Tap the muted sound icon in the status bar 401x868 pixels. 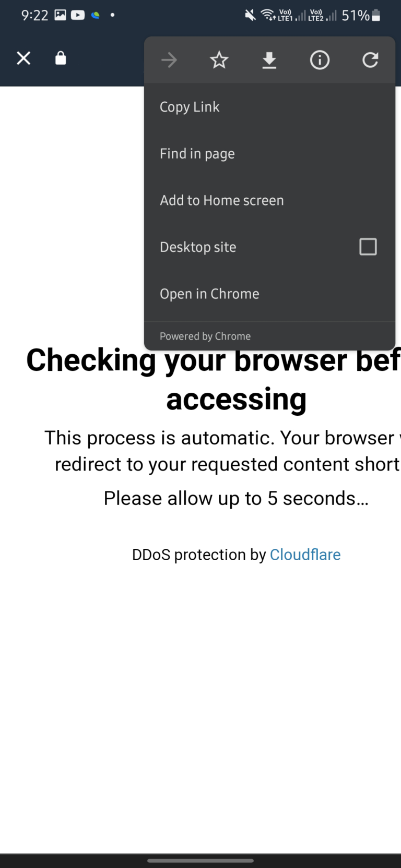pos(250,15)
